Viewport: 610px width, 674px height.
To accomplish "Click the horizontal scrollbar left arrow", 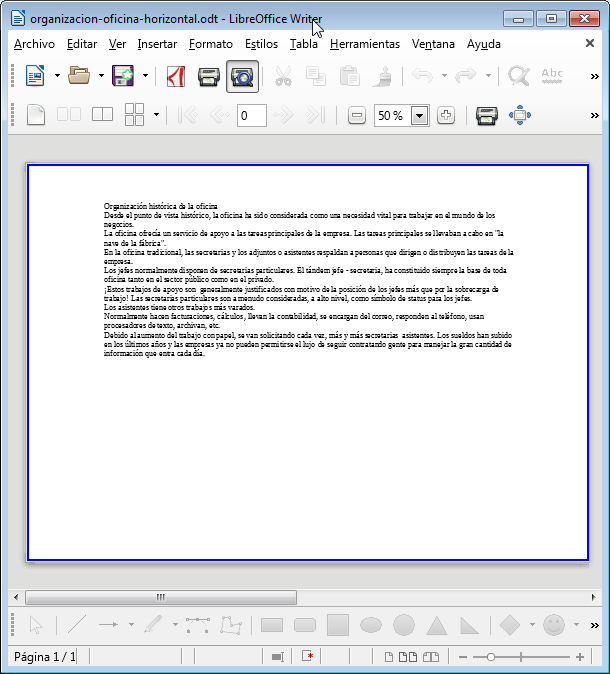I will (16, 597).
